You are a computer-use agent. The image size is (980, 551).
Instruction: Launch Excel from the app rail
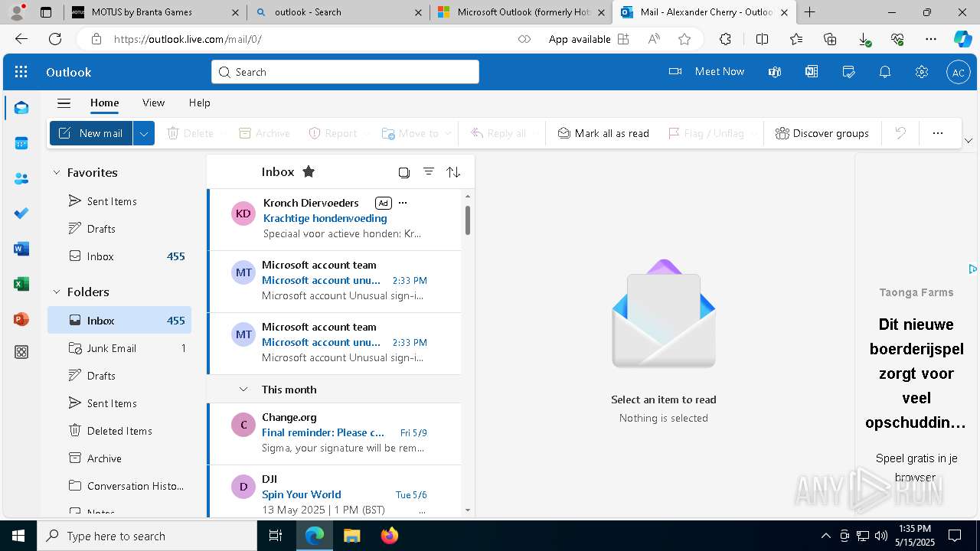tap(21, 284)
